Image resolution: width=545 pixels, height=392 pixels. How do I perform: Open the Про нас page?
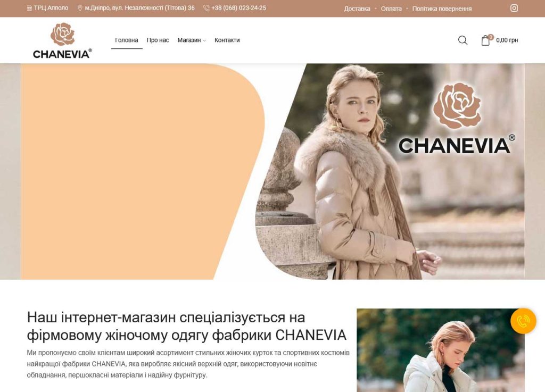(x=158, y=40)
